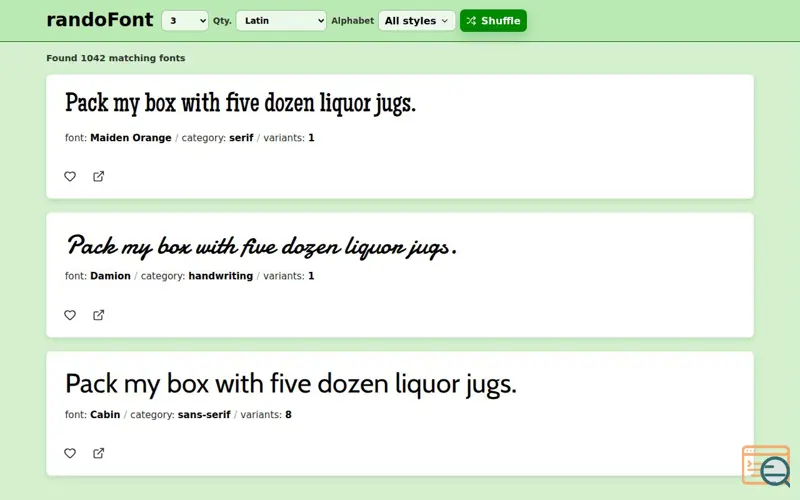Click the category value handwriting
The height and width of the screenshot is (500, 800).
[x=220, y=276]
